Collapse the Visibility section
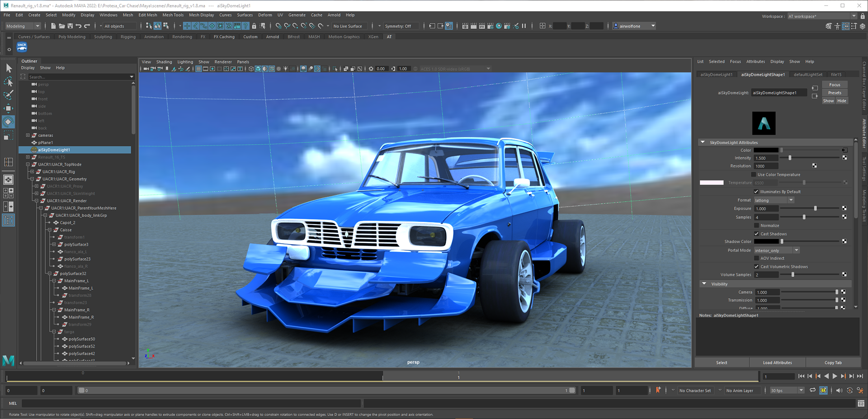 (x=704, y=284)
